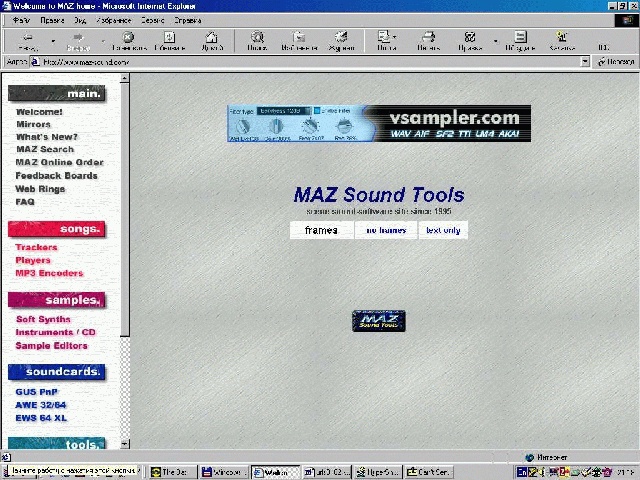Refresh the page using the Refresh icon
640x480 pixels.
pyautogui.click(x=169, y=41)
